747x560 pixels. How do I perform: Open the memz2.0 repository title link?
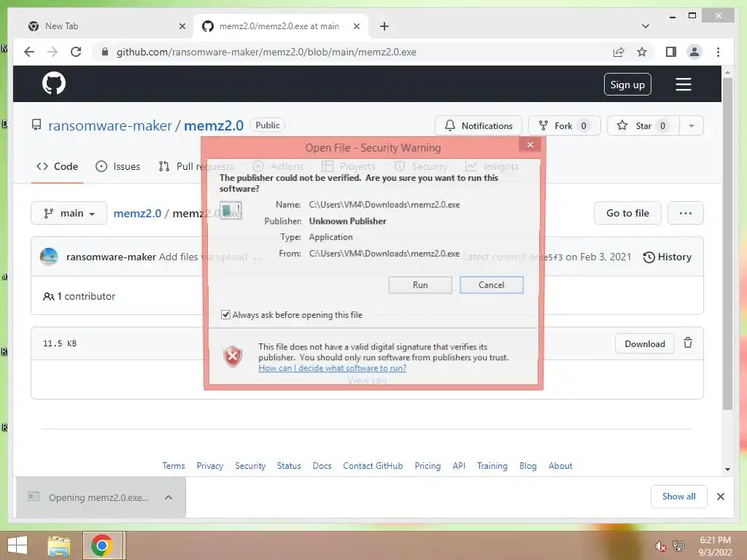tap(214, 125)
